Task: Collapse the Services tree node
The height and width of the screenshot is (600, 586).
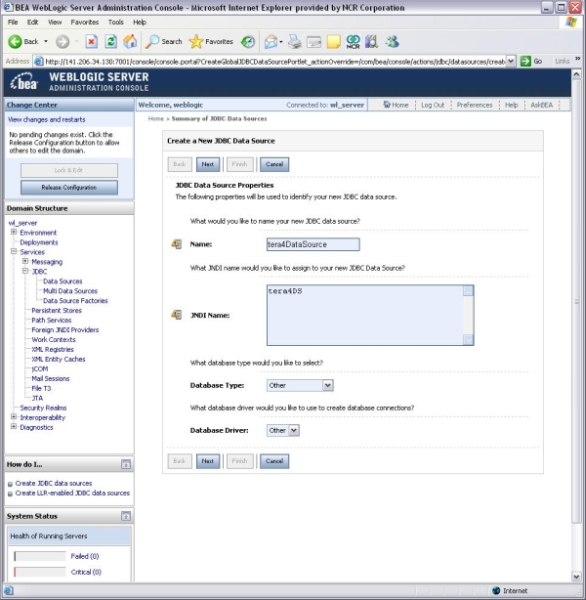Action: (x=14, y=251)
